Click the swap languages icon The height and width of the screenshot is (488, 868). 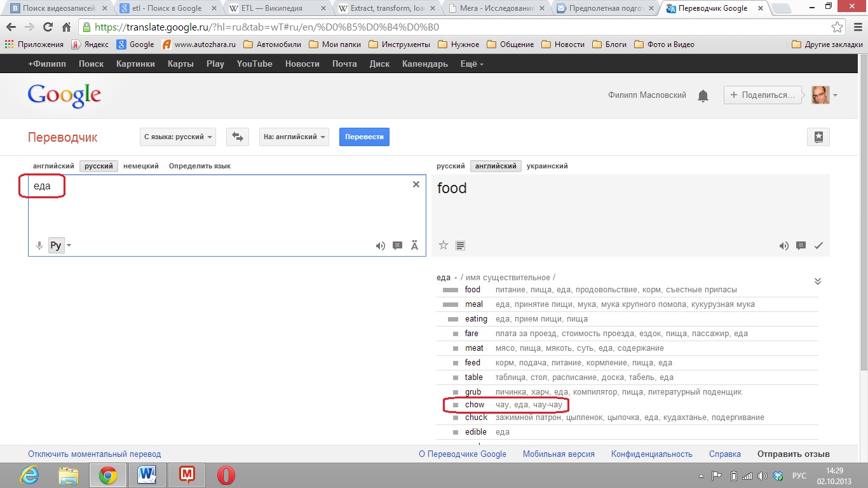(237, 137)
